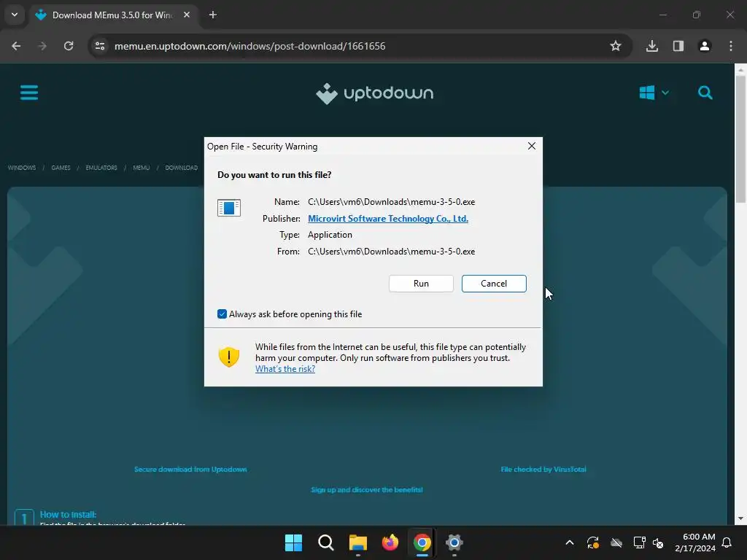This screenshot has width=747, height=560.
Task: Toggle Chrome side panel
Action: coord(678,46)
